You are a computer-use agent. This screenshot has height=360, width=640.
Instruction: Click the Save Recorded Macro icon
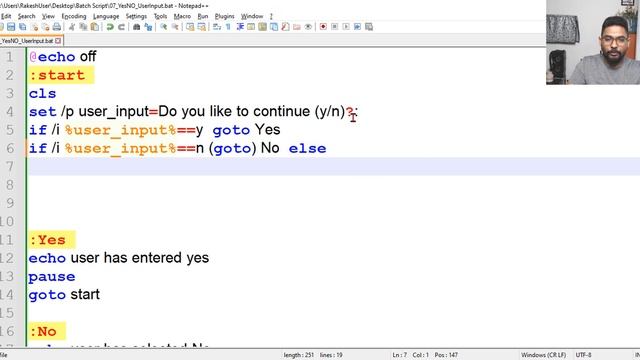coord(369,27)
